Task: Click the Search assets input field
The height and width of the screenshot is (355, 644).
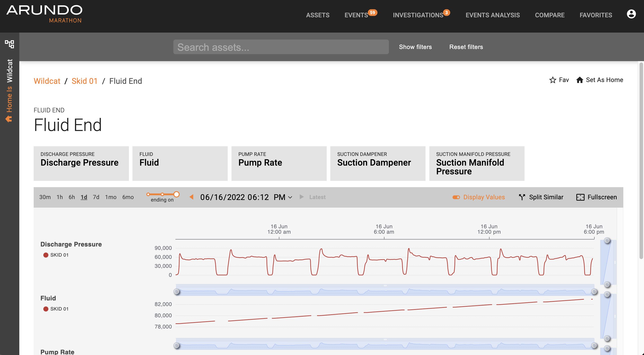Action: click(281, 47)
